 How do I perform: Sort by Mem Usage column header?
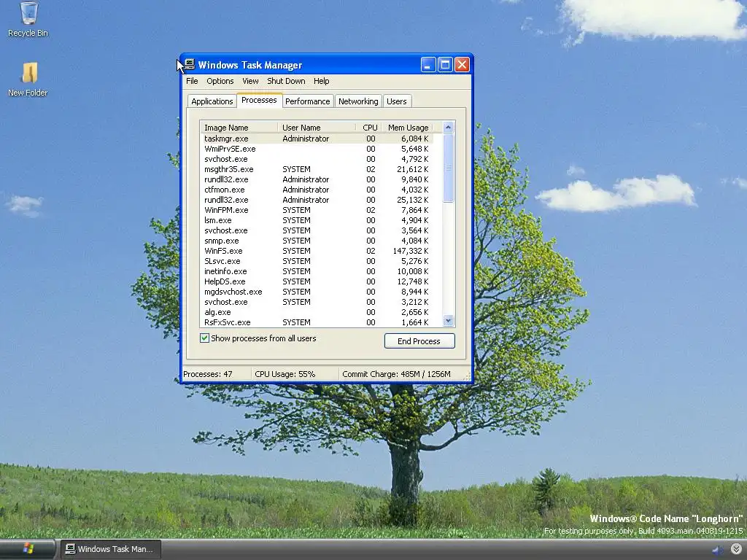(408, 128)
